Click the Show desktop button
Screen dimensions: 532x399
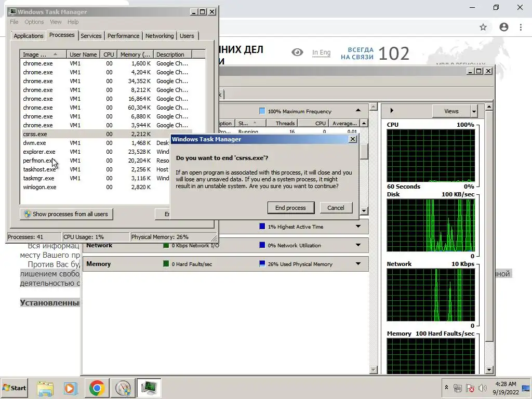(x=526, y=388)
